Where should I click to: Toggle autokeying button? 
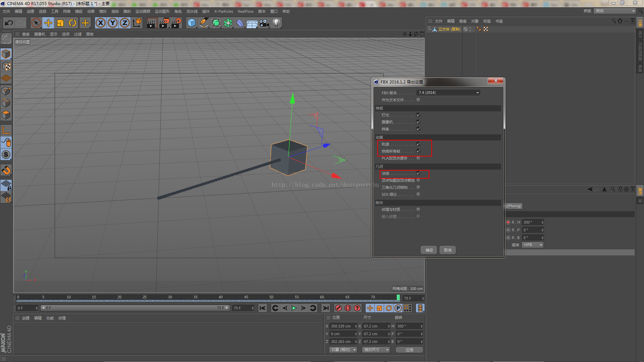pos(348,308)
